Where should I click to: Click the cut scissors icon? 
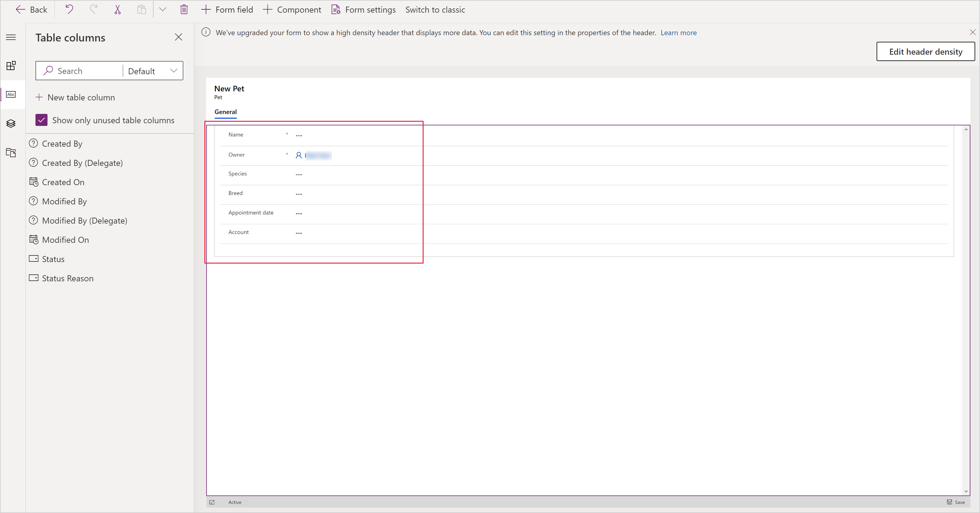click(x=118, y=9)
